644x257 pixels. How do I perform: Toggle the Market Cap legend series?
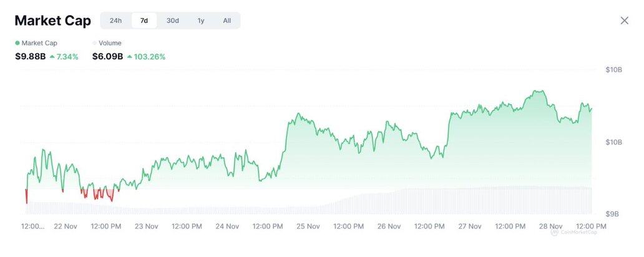(35, 43)
